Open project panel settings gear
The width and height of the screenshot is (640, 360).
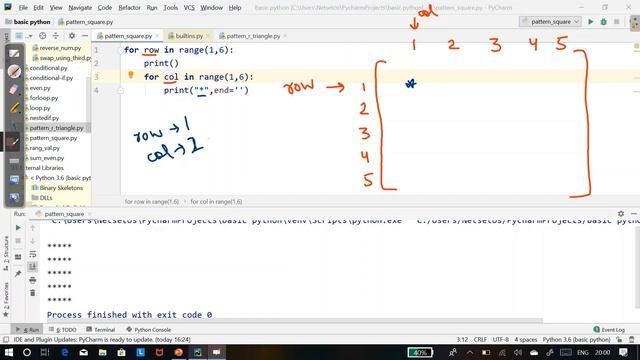click(72, 36)
